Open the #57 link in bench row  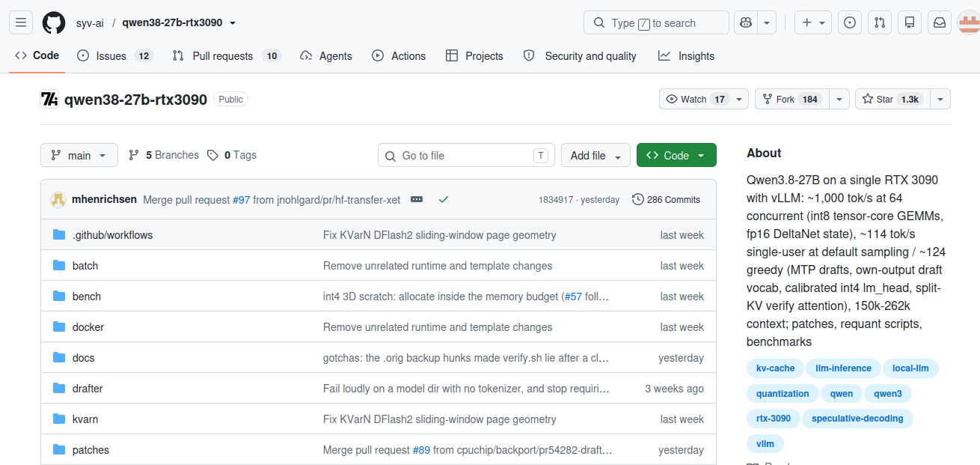573,297
